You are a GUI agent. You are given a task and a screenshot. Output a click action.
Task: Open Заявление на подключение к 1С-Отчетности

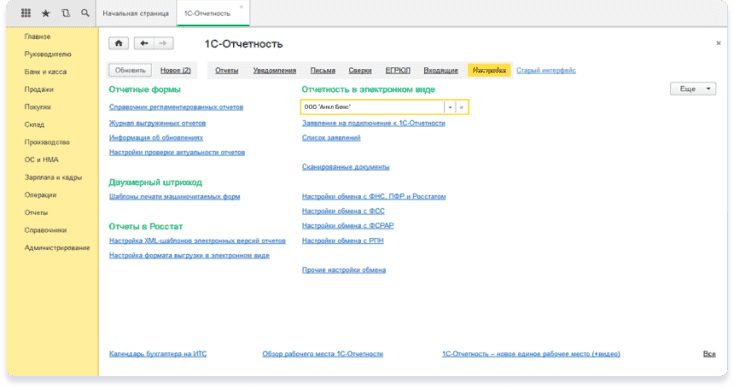point(374,123)
